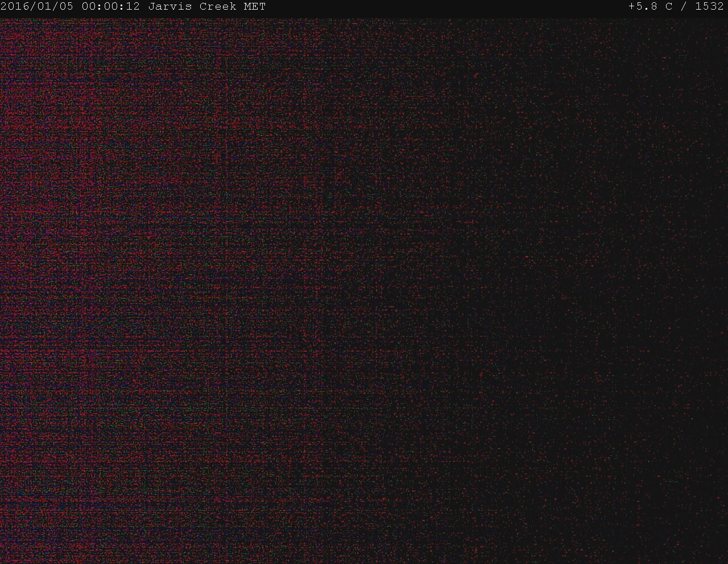Select the word Creek in overlay

[218, 7]
